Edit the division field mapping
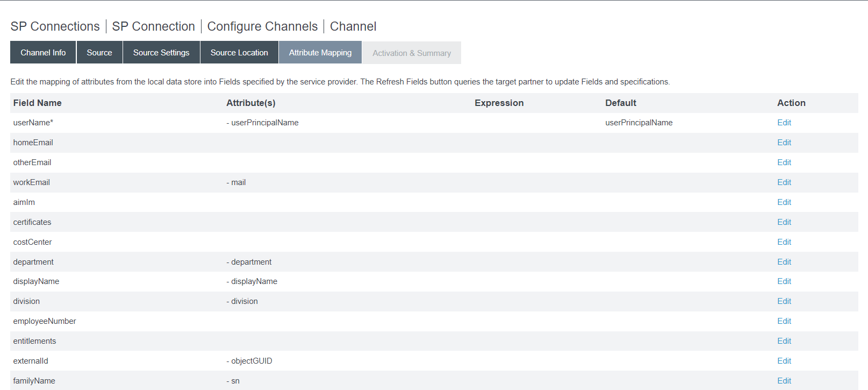Viewport: 868px width, 390px height. (x=784, y=301)
